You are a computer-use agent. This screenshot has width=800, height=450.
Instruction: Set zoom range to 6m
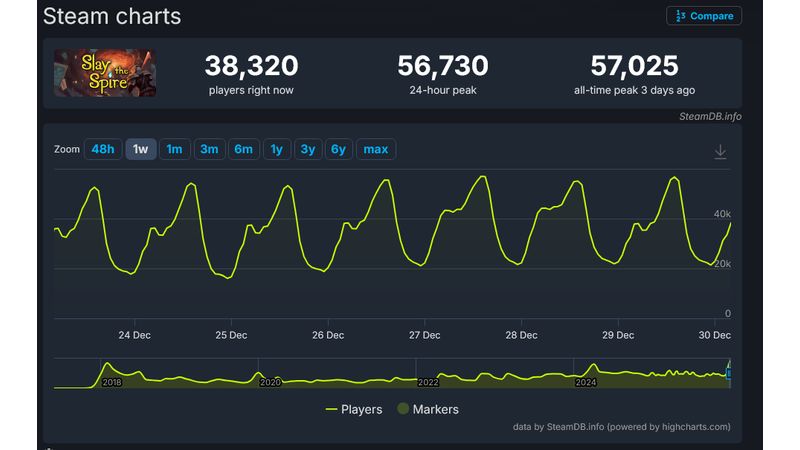[x=243, y=149]
